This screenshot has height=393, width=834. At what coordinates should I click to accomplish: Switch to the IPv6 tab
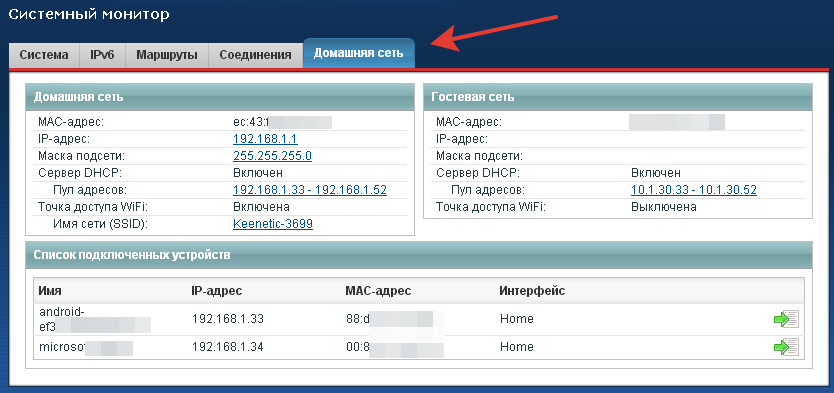coord(102,55)
